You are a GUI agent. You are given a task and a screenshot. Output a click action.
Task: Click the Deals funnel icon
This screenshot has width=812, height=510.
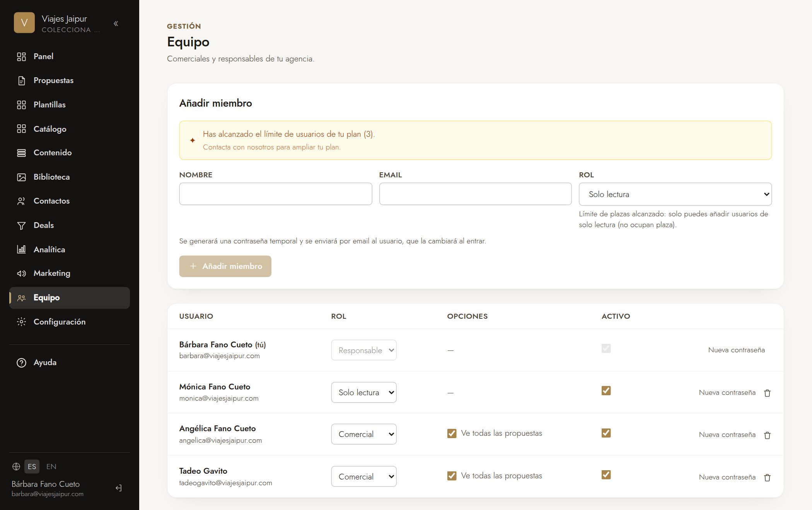[x=21, y=226]
